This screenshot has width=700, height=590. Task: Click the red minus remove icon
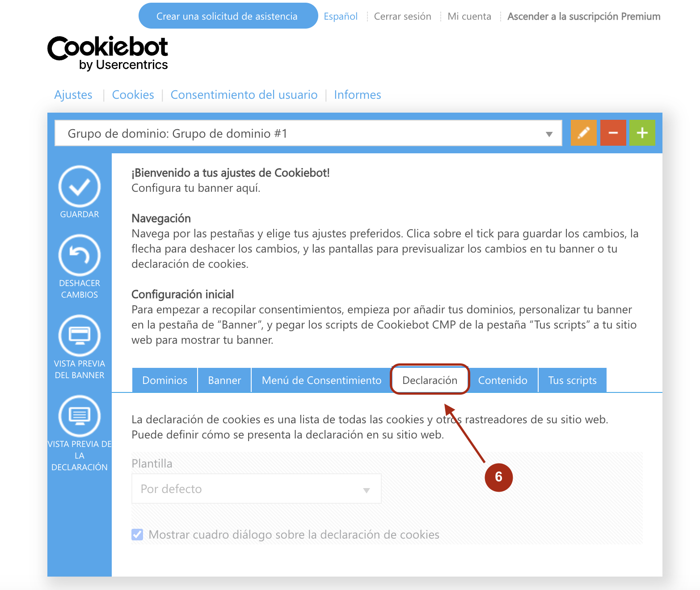613,133
